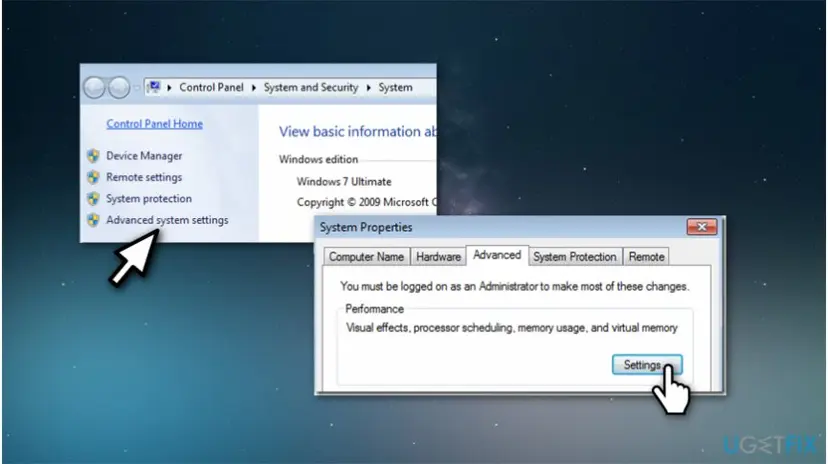Click the Performance Settings button

click(647, 365)
